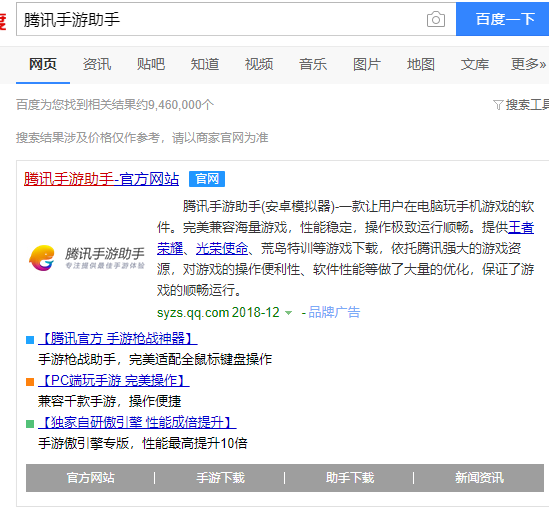Go to the 音乐 tab
The height and width of the screenshot is (507, 549).
313,64
